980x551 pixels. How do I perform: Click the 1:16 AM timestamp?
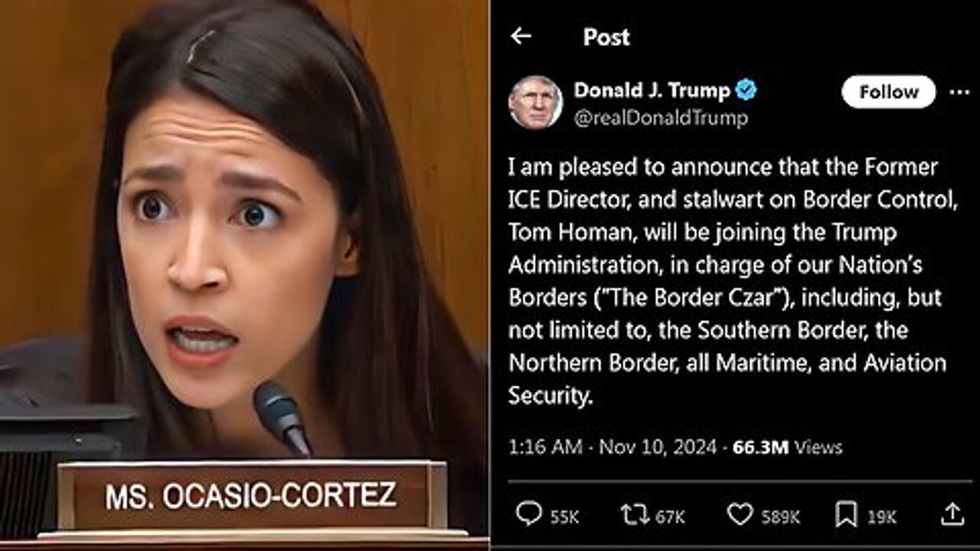[x=545, y=447]
